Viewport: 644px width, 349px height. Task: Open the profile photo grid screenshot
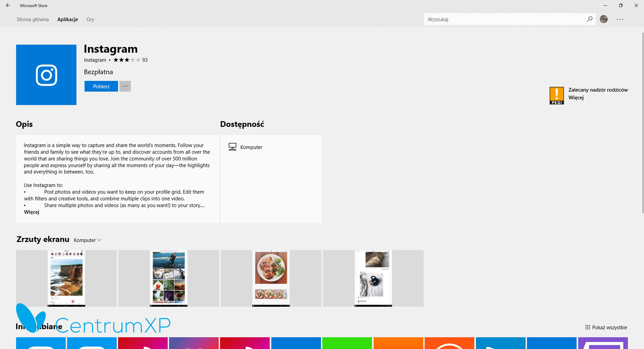[x=169, y=278]
